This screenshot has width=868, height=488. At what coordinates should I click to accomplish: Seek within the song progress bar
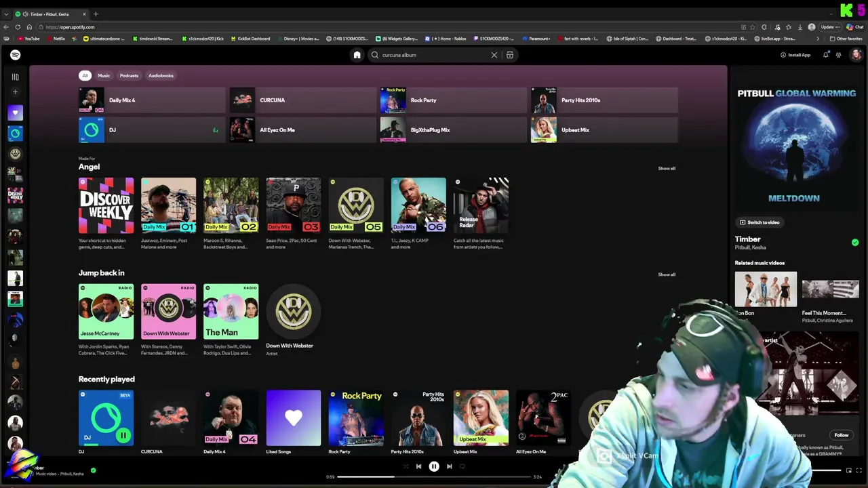[434, 476]
